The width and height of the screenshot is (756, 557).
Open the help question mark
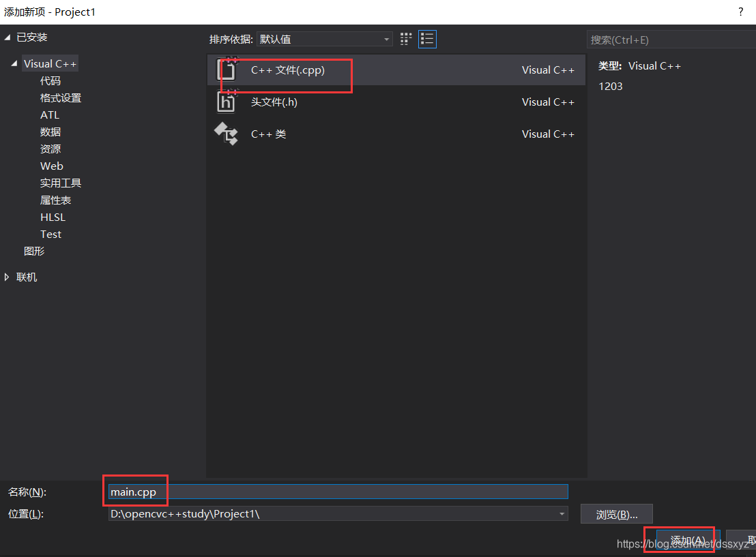(x=740, y=12)
